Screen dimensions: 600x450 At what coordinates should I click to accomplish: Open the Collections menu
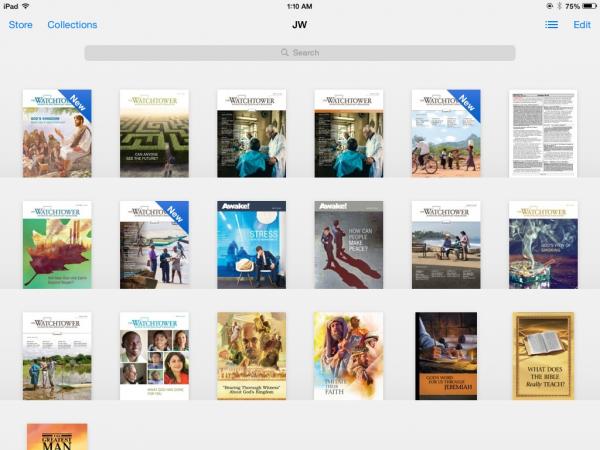pos(72,25)
